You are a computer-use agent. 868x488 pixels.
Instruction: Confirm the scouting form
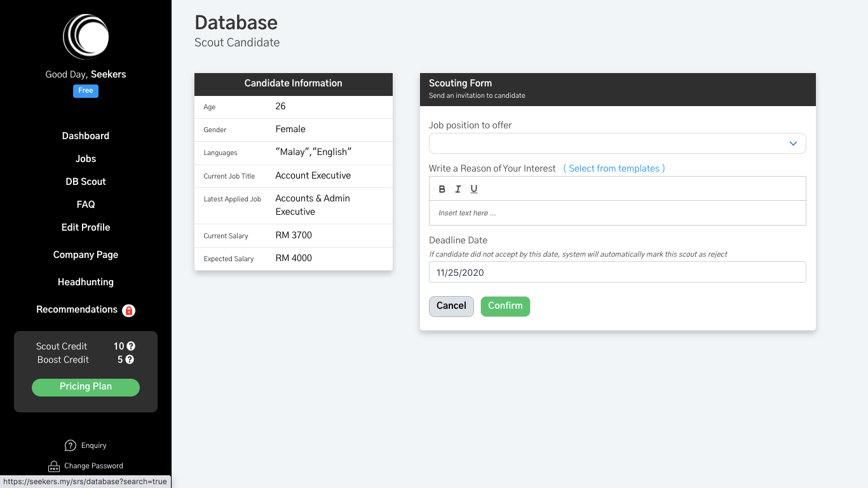[x=505, y=306]
